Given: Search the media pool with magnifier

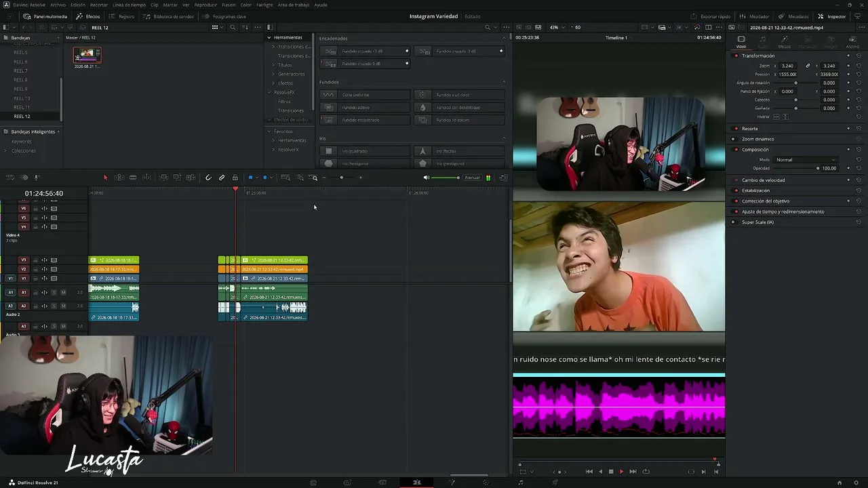Looking at the screenshot, I should pos(233,27).
